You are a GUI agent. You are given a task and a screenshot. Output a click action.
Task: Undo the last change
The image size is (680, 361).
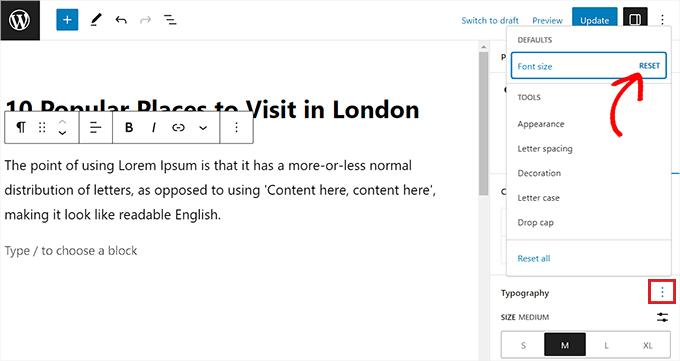click(121, 20)
